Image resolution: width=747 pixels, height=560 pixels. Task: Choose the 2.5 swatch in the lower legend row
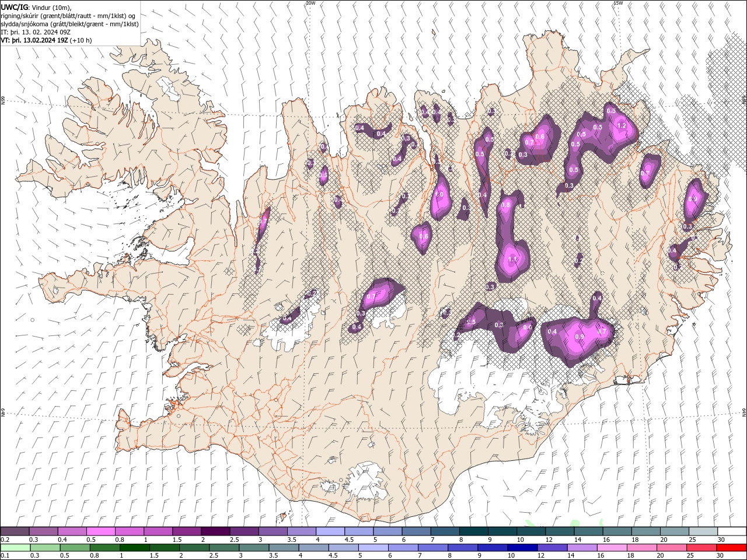(x=224, y=548)
